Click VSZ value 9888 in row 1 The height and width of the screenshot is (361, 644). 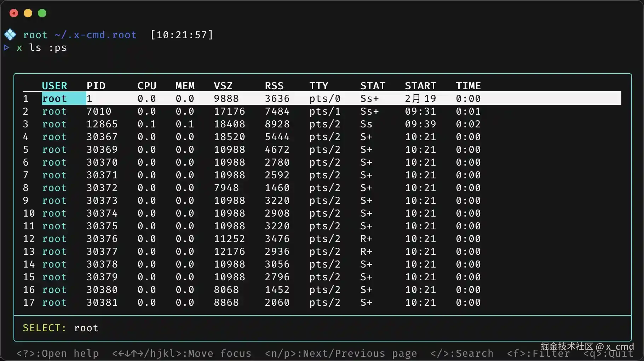coord(226,98)
